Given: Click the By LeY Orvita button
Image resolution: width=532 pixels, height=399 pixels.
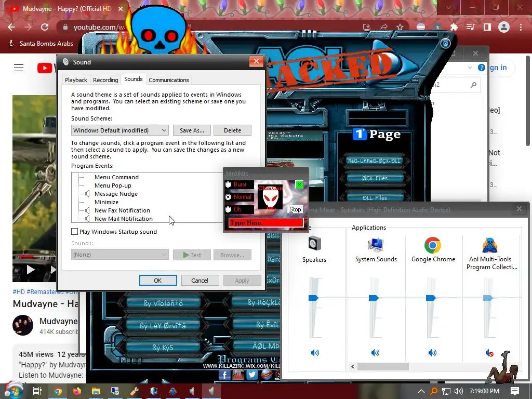Looking at the screenshot, I should click(x=163, y=326).
